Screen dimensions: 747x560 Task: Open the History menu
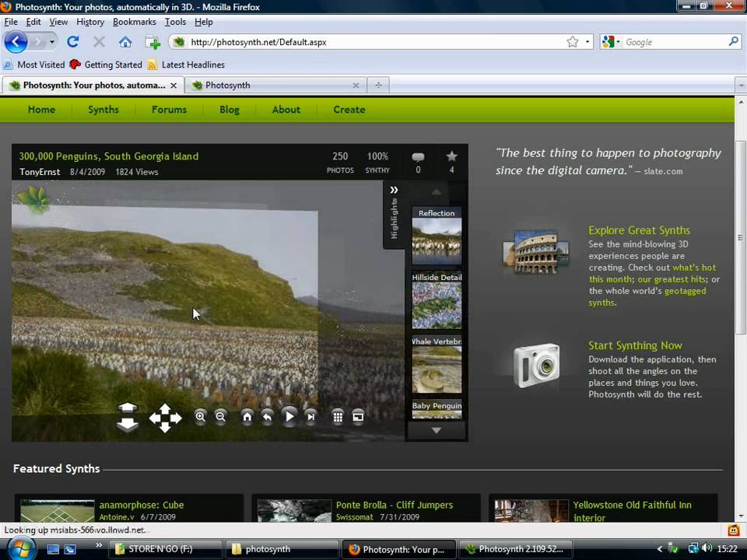tap(90, 22)
